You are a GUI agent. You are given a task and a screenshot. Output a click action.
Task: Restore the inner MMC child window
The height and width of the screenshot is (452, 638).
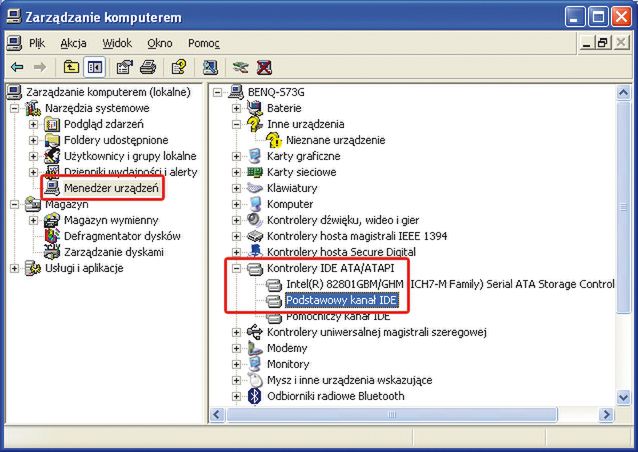pyautogui.click(x=603, y=43)
